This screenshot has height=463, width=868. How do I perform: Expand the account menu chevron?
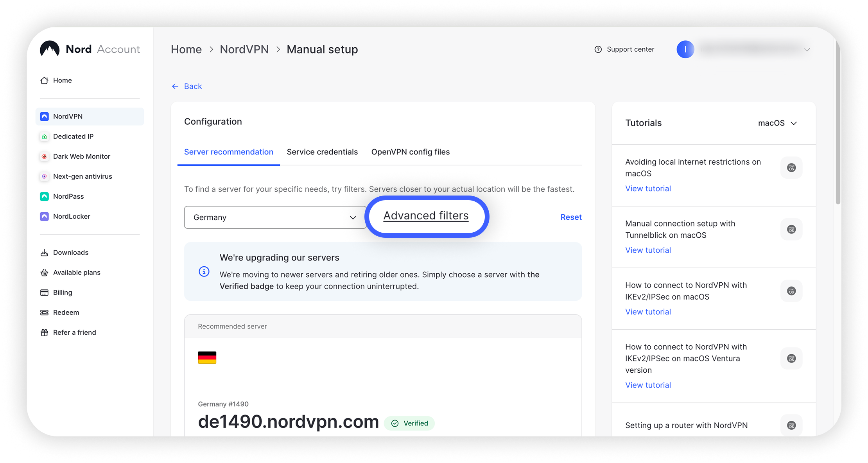coord(807,50)
